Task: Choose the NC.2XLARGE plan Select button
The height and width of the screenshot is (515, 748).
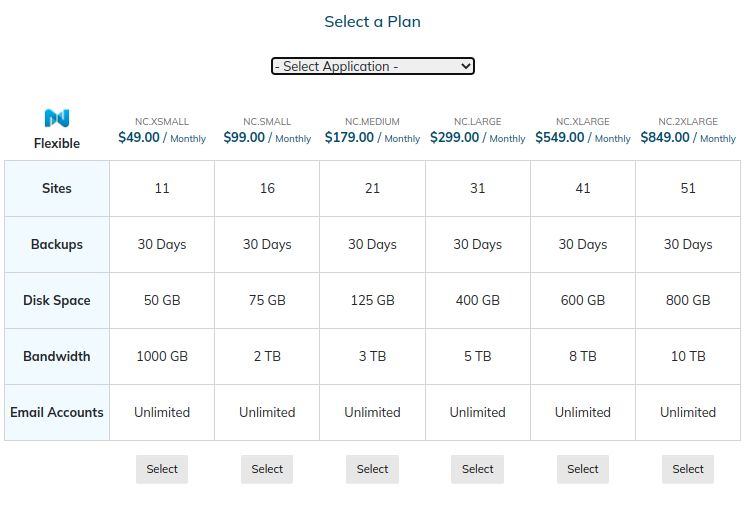Action: (x=688, y=469)
